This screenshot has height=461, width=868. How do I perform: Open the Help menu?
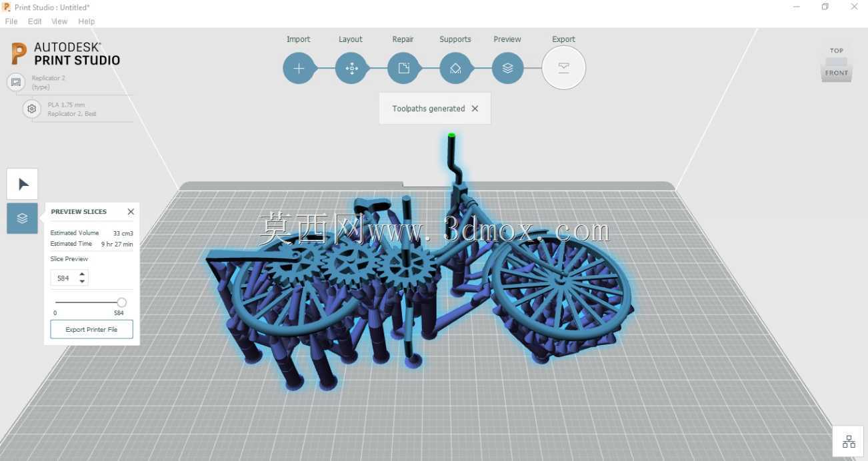(x=87, y=21)
